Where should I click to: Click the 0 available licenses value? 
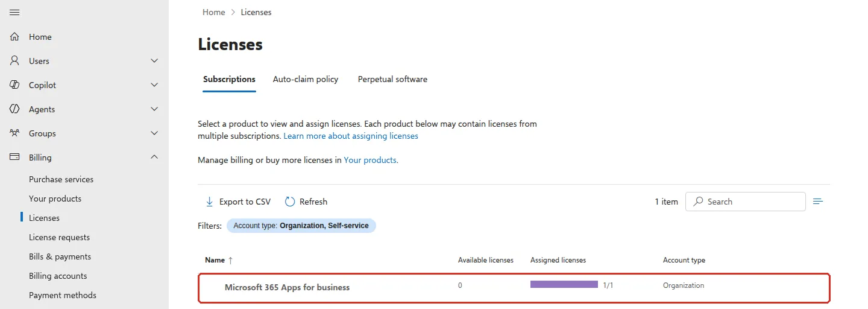pyautogui.click(x=460, y=285)
